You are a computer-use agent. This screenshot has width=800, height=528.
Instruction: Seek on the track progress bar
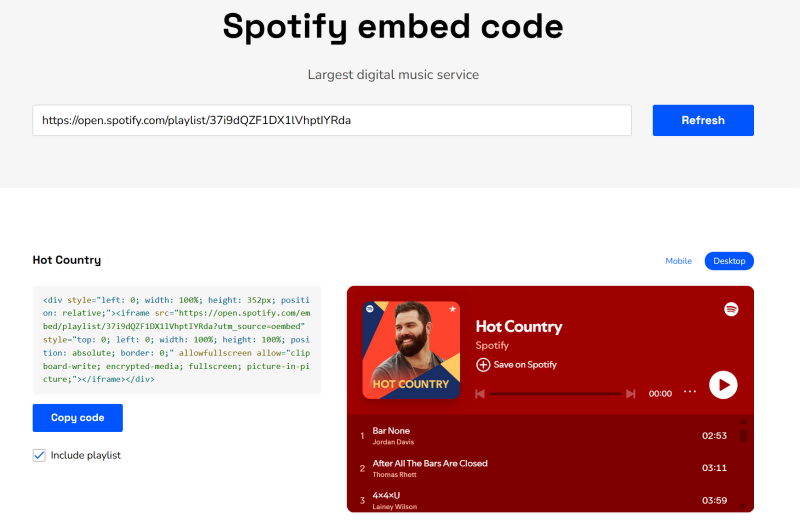coord(555,394)
